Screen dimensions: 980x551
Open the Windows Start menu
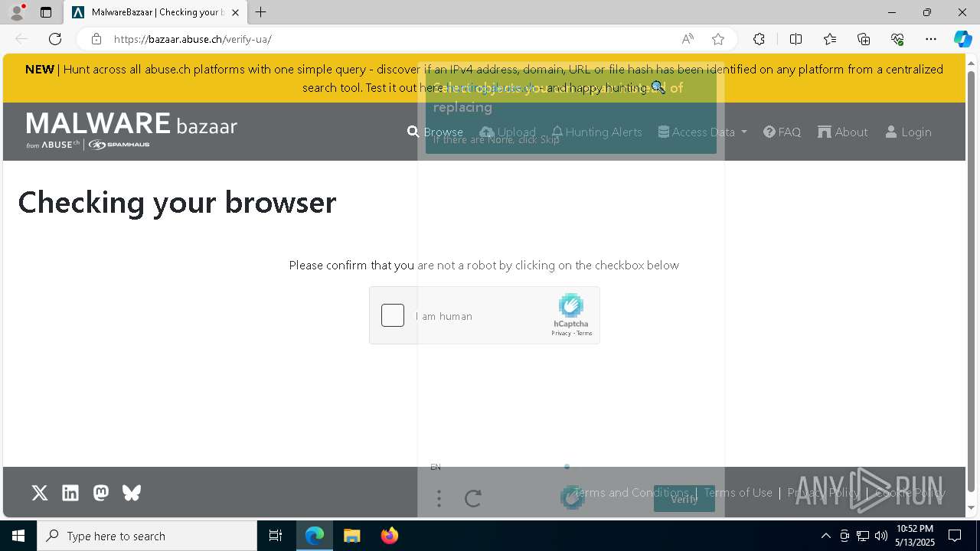(x=18, y=536)
